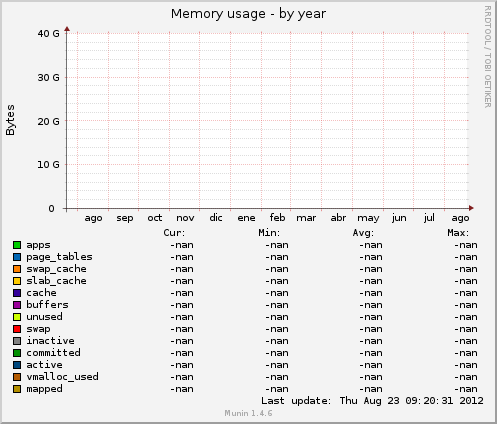The image size is (497, 424).
Task: Click the dark purple cache legend swatch
Action: [17, 293]
